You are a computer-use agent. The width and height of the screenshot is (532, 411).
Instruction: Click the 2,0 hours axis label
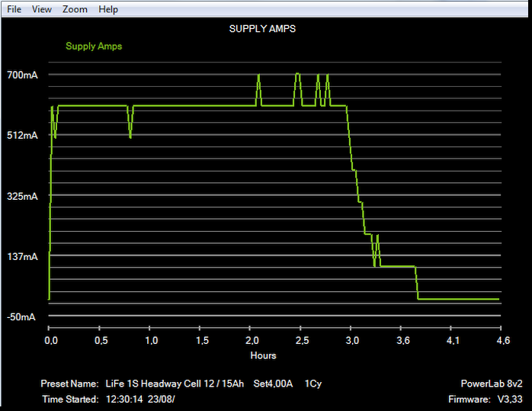(x=252, y=340)
